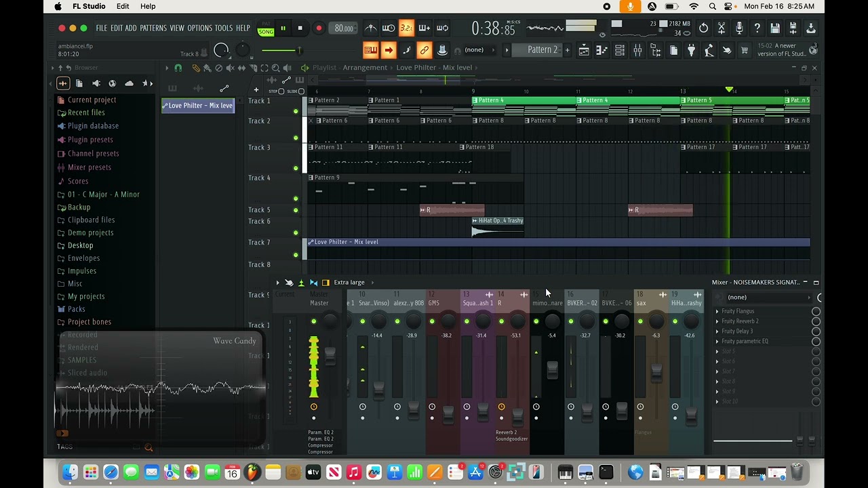Open the PATTERNS menu

click(153, 28)
